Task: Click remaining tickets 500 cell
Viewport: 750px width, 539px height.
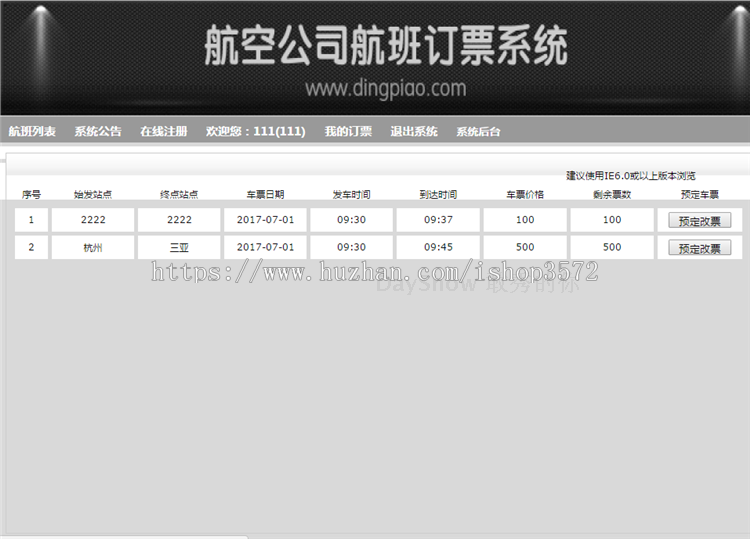Action: click(x=612, y=247)
